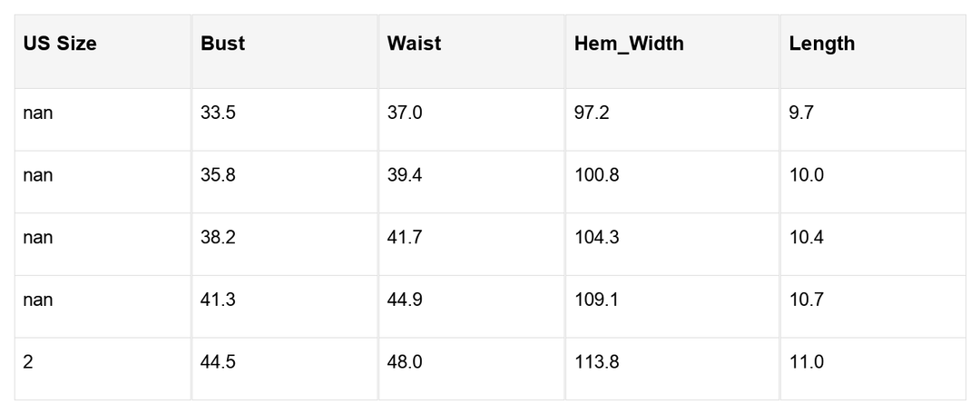
Task: Click the US Size column header
Action: 60,44
